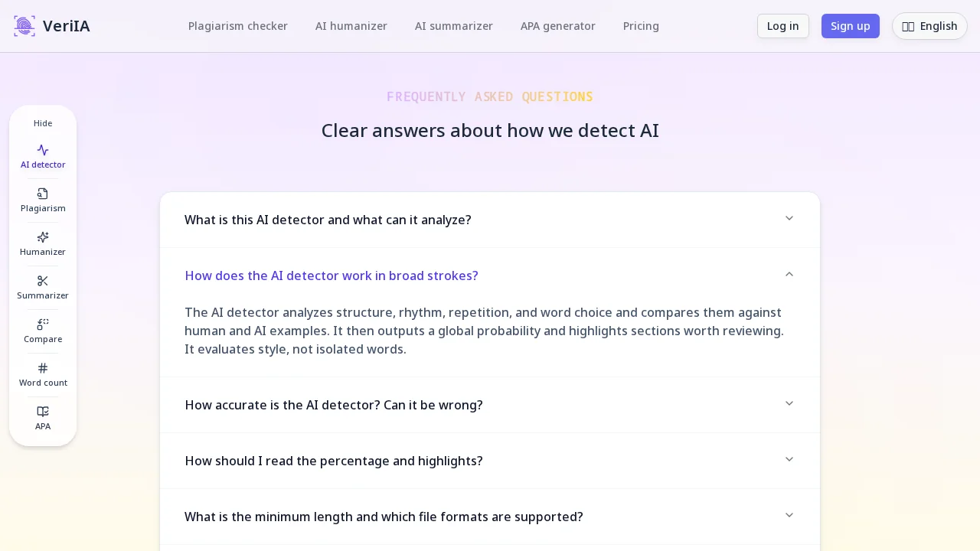The height and width of the screenshot is (551, 980).
Task: Open the English language selector
Action: 929,26
